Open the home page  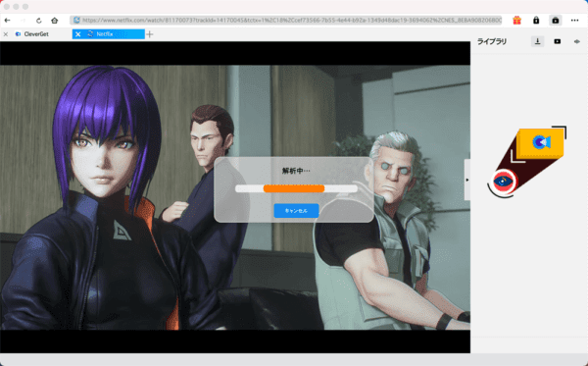pos(54,21)
